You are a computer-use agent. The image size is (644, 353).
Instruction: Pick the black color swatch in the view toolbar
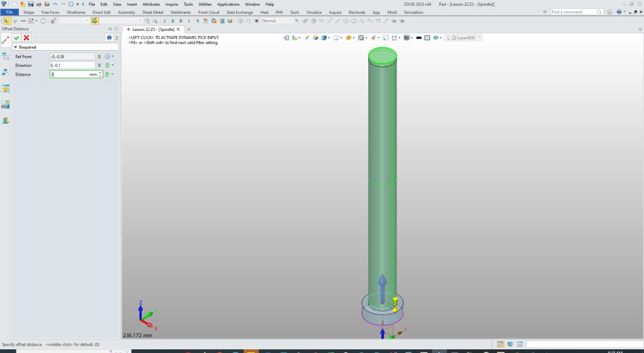[x=419, y=38]
